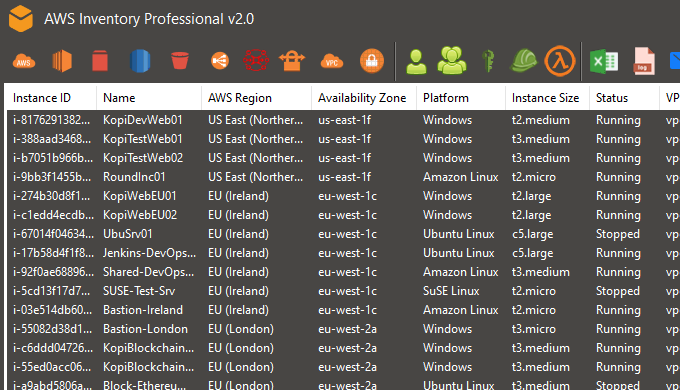Click t2.large size of KopiWebEU02
This screenshot has width=680, height=390.
point(531,215)
